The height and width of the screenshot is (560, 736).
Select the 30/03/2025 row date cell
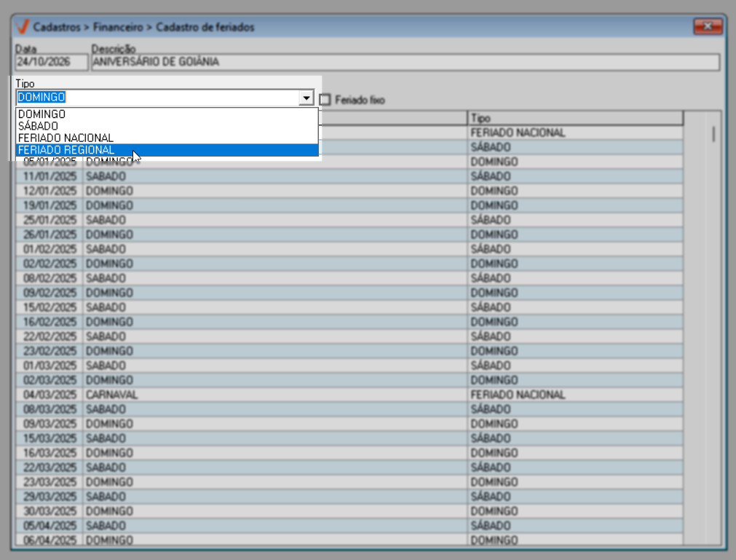[x=50, y=511]
